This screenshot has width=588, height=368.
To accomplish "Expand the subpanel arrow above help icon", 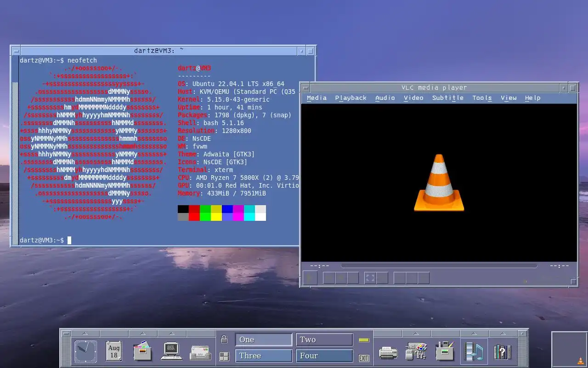I will [x=503, y=333].
